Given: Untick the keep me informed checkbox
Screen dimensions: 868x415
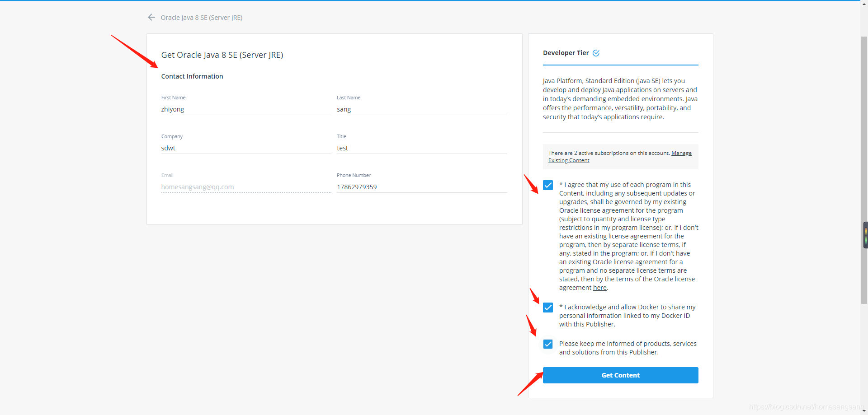Looking at the screenshot, I should click(548, 344).
